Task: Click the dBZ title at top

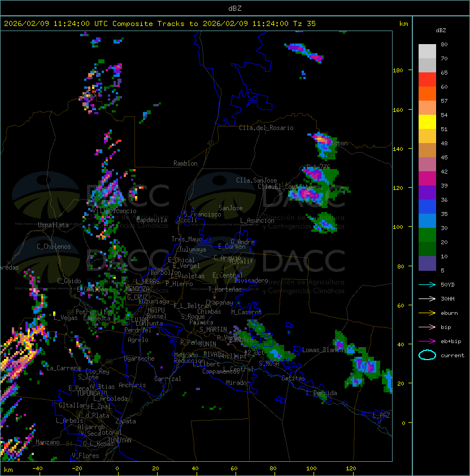Action: (235, 8)
